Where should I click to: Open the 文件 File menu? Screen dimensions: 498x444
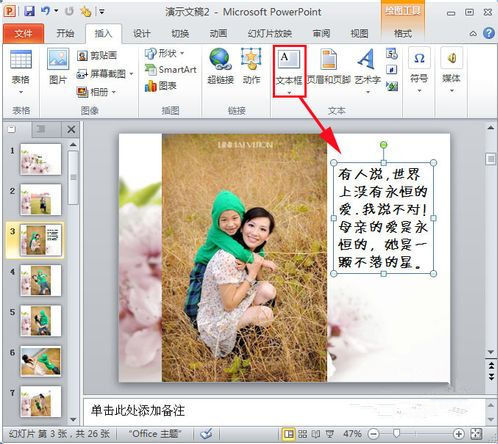23,34
